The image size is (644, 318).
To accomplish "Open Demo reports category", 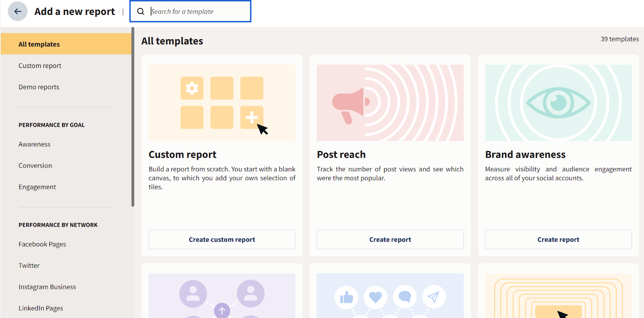I will click(x=39, y=87).
